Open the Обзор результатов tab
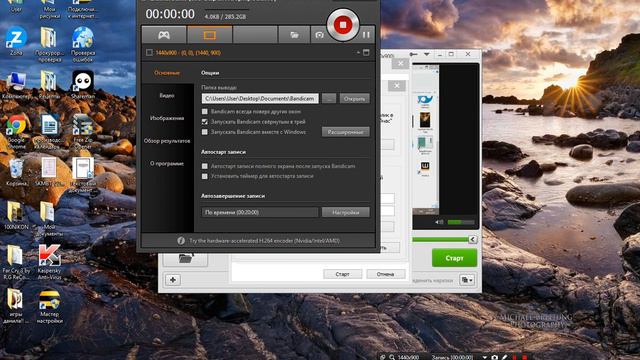 click(x=167, y=141)
